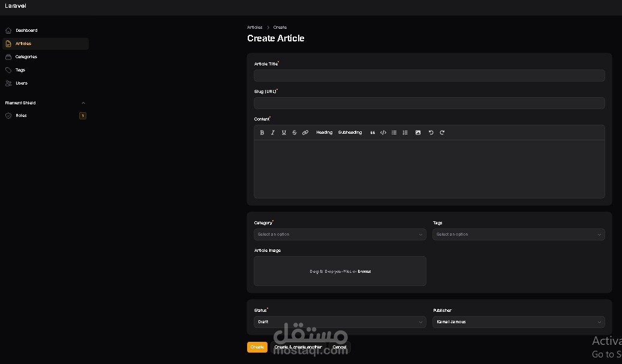Image resolution: width=622 pixels, height=364 pixels.
Task: Click the Article Title input field
Action: [429, 76]
